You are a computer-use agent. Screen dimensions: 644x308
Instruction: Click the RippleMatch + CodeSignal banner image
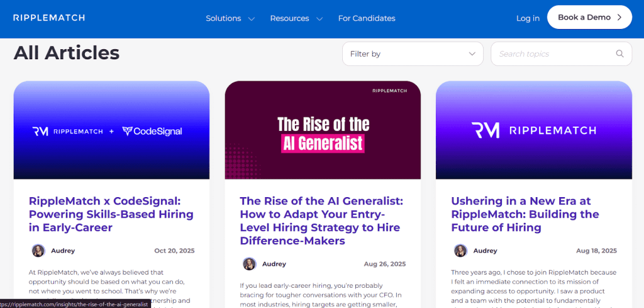[x=111, y=130]
